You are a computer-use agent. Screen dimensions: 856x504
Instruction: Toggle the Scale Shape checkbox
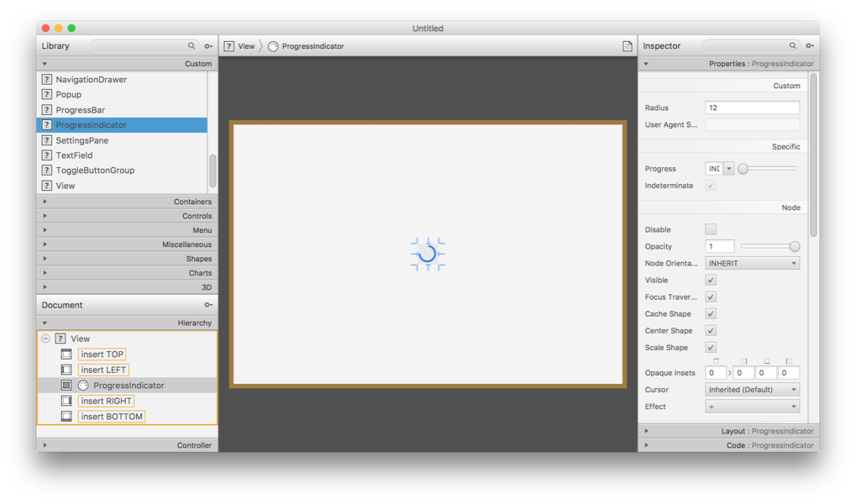[710, 347]
